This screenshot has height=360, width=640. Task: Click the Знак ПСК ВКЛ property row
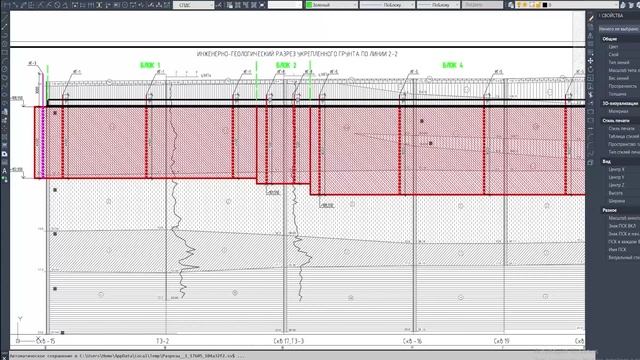(623, 226)
